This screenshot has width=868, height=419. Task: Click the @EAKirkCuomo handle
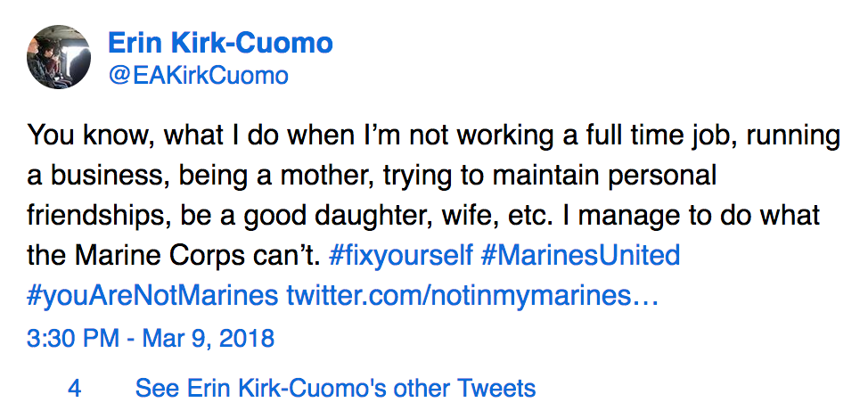[198, 76]
